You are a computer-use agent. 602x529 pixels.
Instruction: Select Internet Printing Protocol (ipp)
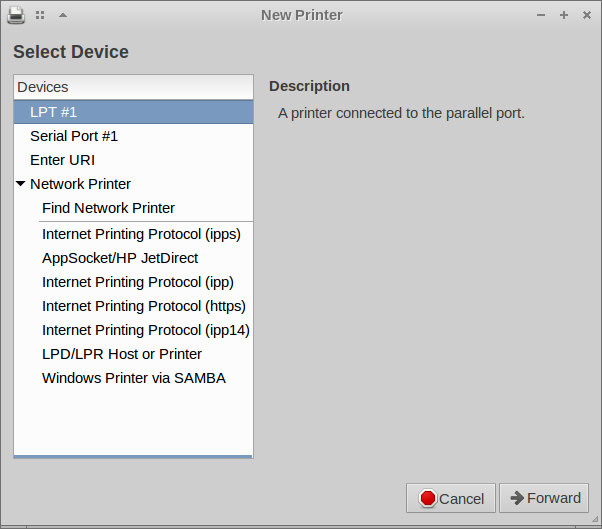point(138,282)
